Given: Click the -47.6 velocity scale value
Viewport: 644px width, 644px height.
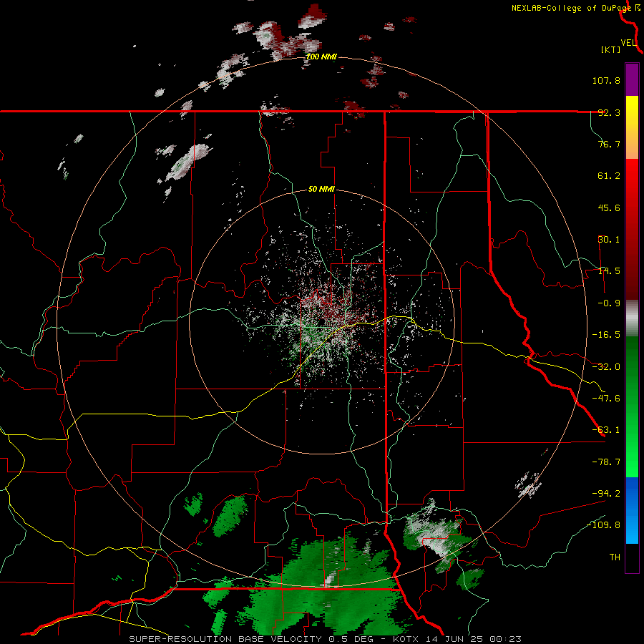Looking at the screenshot, I should (x=606, y=399).
